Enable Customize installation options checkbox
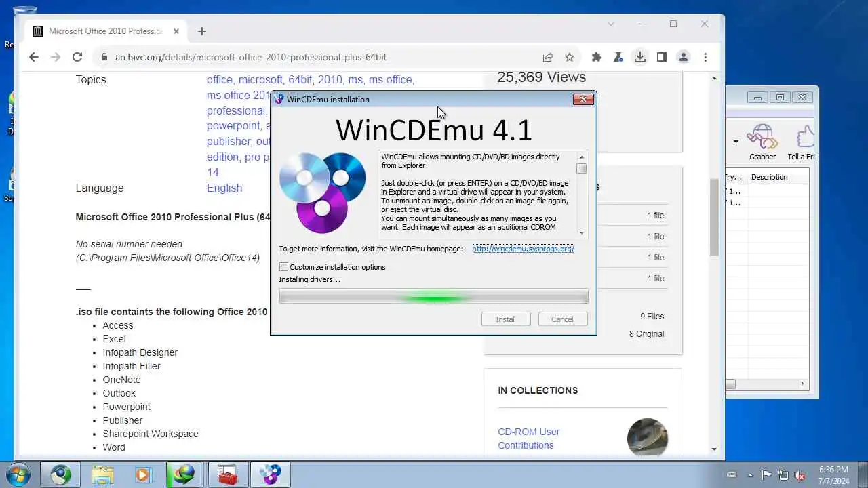The image size is (868, 488). pyautogui.click(x=284, y=267)
